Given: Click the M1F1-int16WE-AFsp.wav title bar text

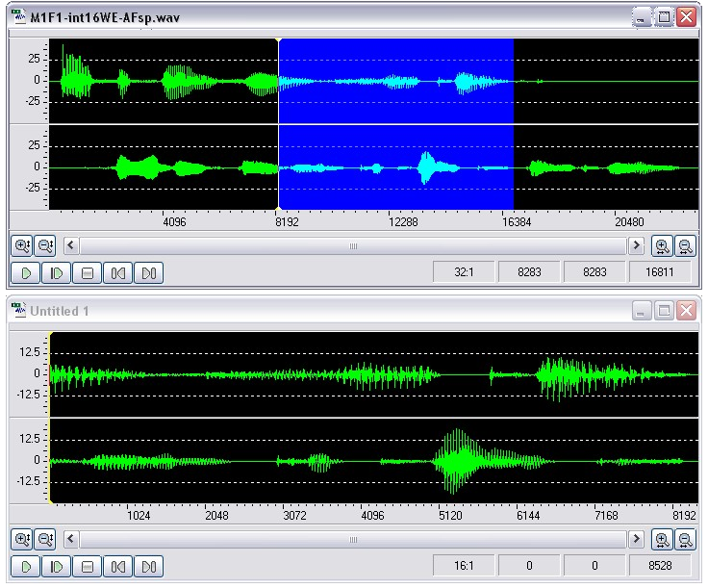Looking at the screenshot, I should (105, 18).
